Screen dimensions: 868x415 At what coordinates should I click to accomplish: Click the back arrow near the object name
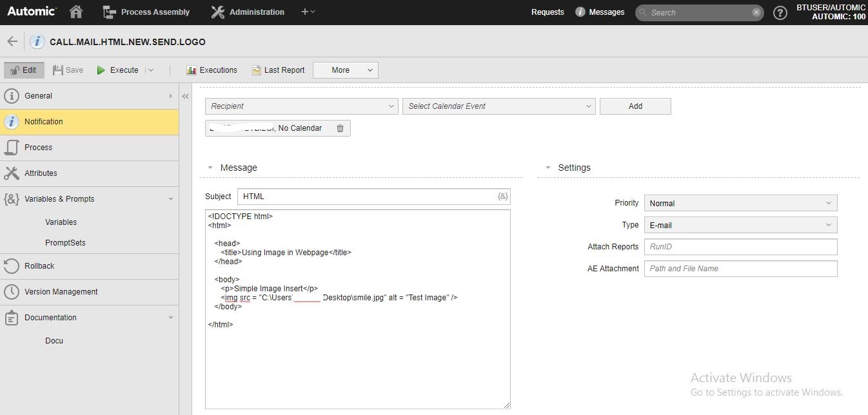point(12,41)
